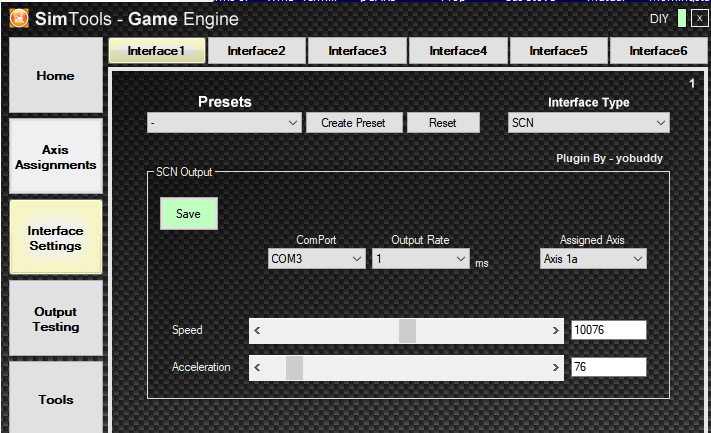Open the Interface Type SCN dropdown
The height and width of the screenshot is (433, 711).
(589, 123)
